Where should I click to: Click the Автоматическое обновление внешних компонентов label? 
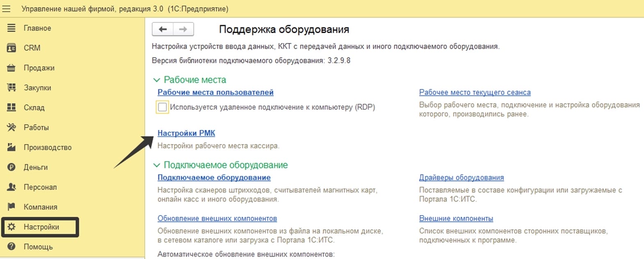(x=246, y=254)
